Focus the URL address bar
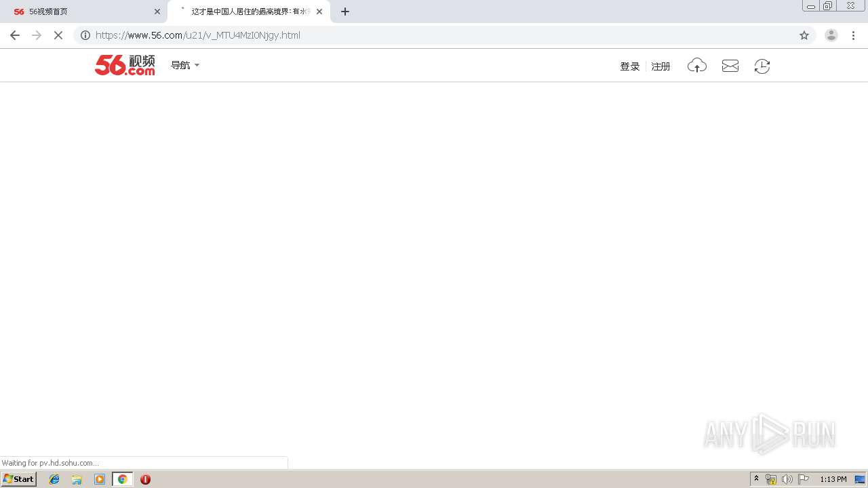The width and height of the screenshot is (868, 488). coord(444,35)
